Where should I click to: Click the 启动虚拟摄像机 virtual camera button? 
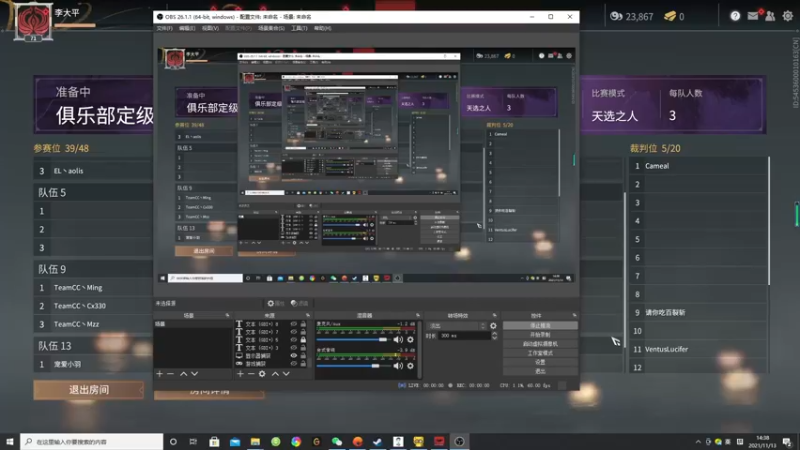540,344
